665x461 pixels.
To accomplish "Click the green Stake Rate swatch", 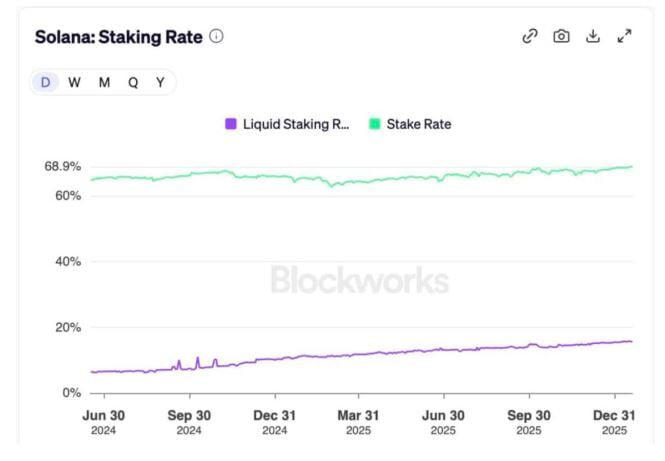I will (x=376, y=124).
